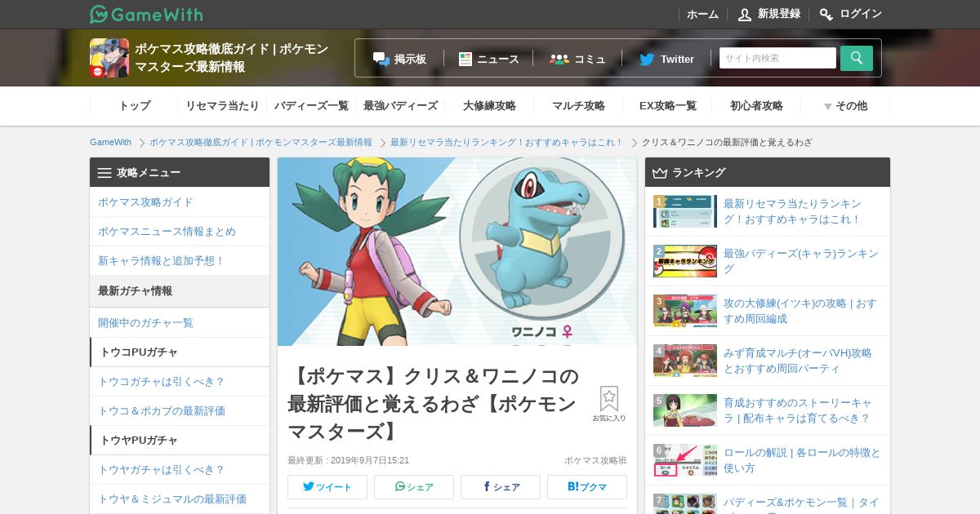
Task: Share article with Facebook シェア button
Action: [501, 487]
